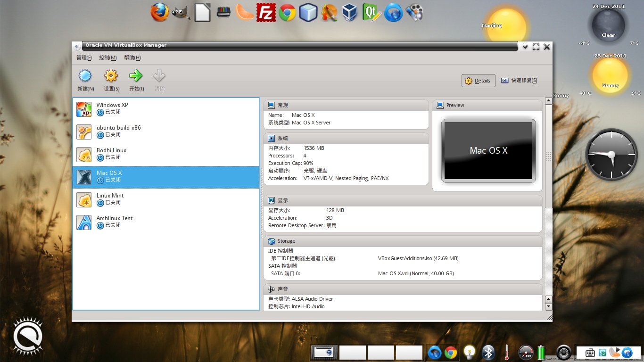Click the light bulb backlight icon
644x362 pixels.
[x=469, y=352]
